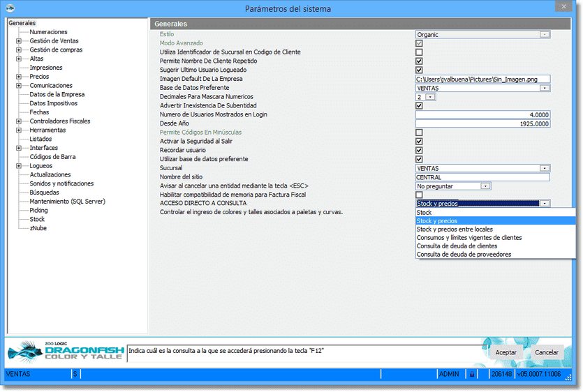The width and height of the screenshot is (583, 392).
Task: Expand the Gestión de Ventas tree node
Action: pyautogui.click(x=19, y=41)
